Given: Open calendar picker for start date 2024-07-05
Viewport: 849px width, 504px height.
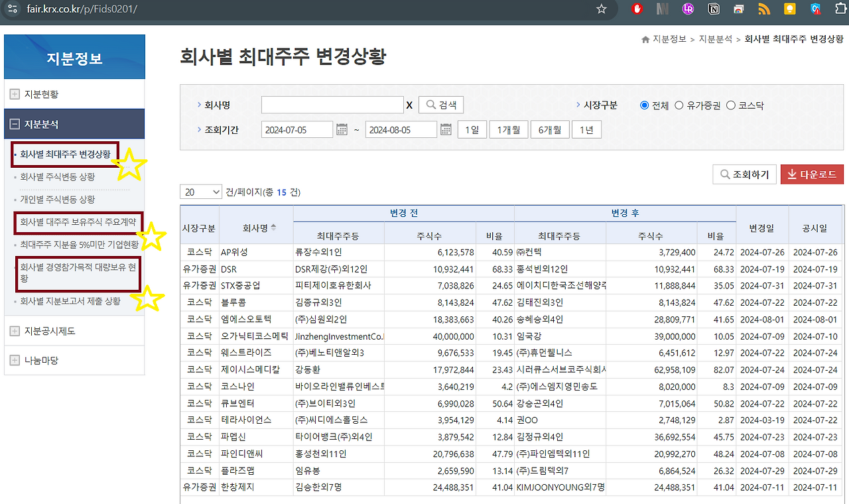Looking at the screenshot, I should (342, 129).
